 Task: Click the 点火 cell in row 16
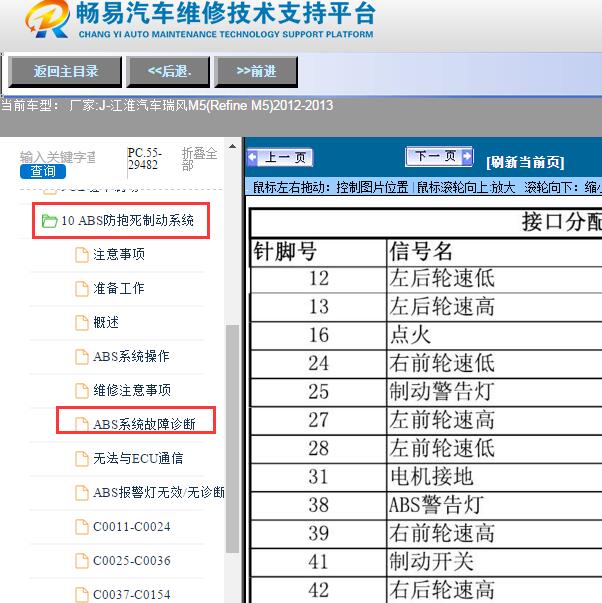point(410,335)
